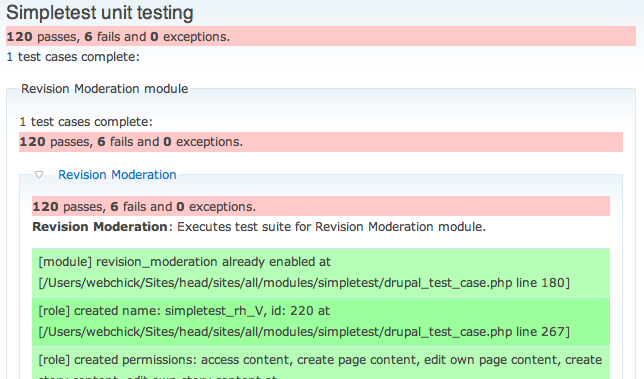The image size is (644, 379).
Task: Click the [module] tag in first green row
Action: (x=65, y=262)
